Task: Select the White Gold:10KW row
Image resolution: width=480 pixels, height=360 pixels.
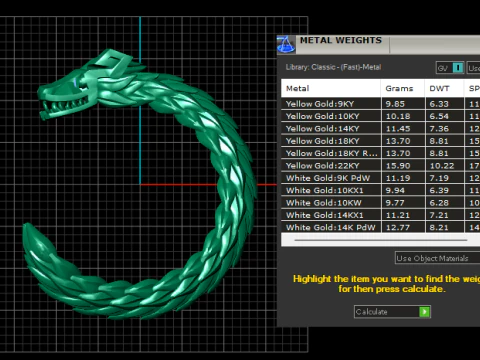Action: point(380,203)
